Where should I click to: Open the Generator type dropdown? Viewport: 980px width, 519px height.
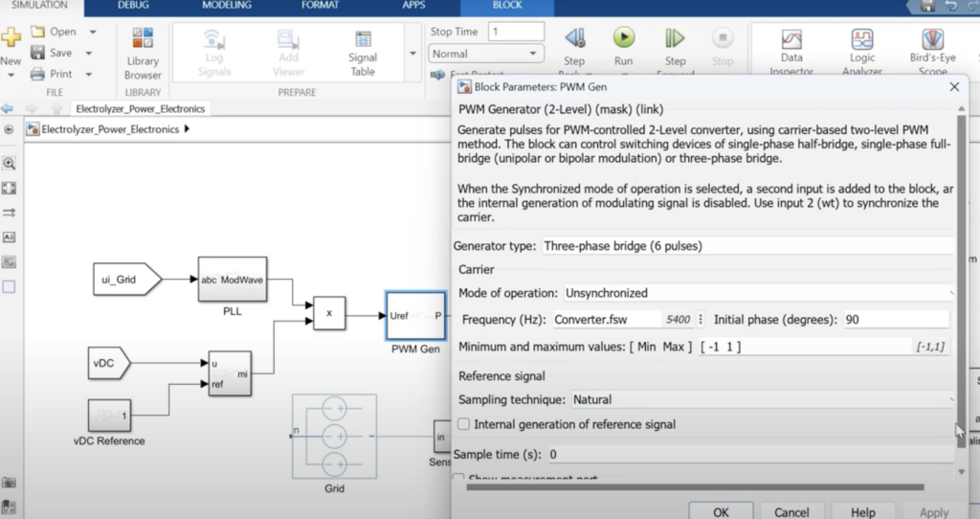point(747,246)
